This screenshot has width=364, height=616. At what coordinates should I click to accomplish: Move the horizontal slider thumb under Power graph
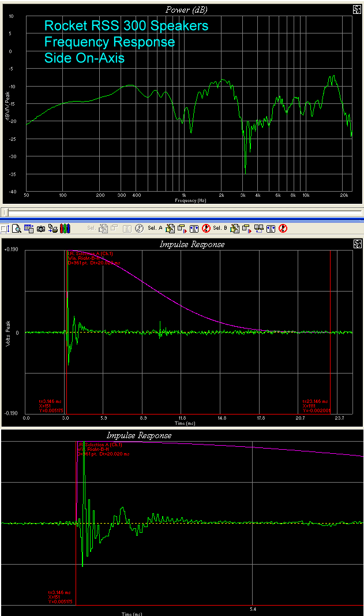pos(6,212)
